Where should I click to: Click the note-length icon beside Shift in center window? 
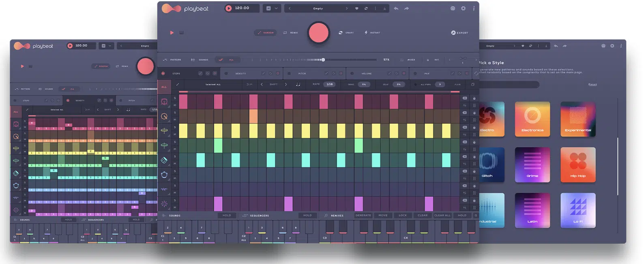point(298,84)
